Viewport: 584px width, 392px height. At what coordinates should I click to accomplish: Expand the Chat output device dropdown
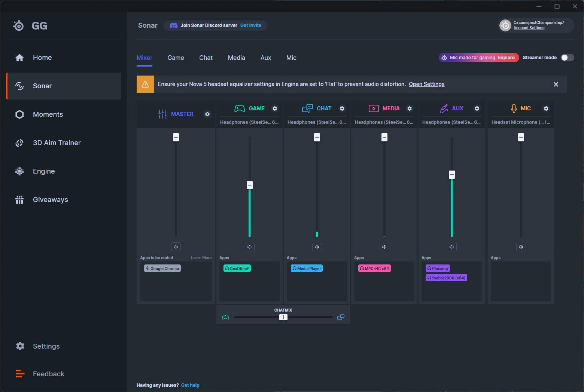pyautogui.click(x=317, y=122)
